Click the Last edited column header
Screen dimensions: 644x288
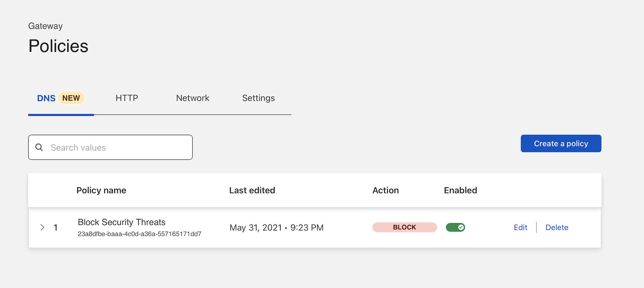252,190
